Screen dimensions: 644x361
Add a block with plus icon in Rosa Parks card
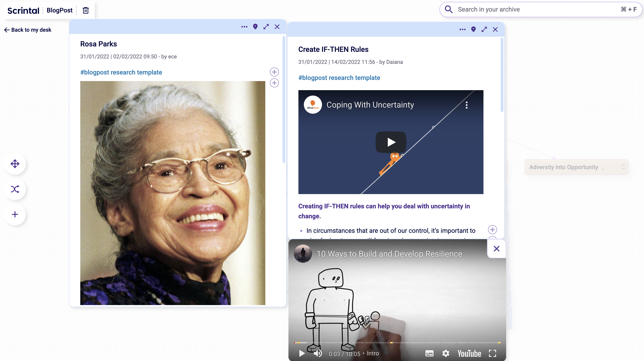[274, 83]
